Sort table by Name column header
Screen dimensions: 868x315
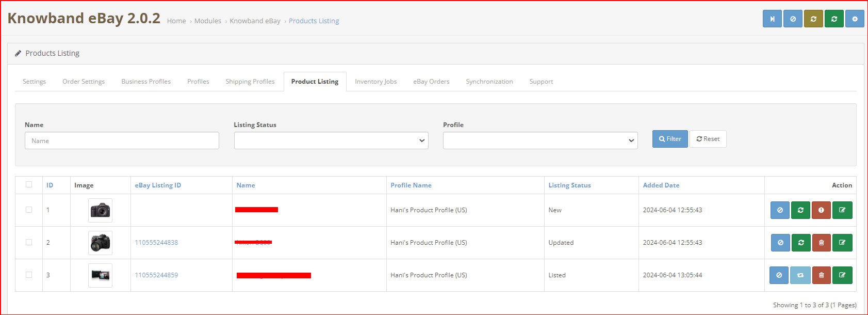(x=245, y=185)
